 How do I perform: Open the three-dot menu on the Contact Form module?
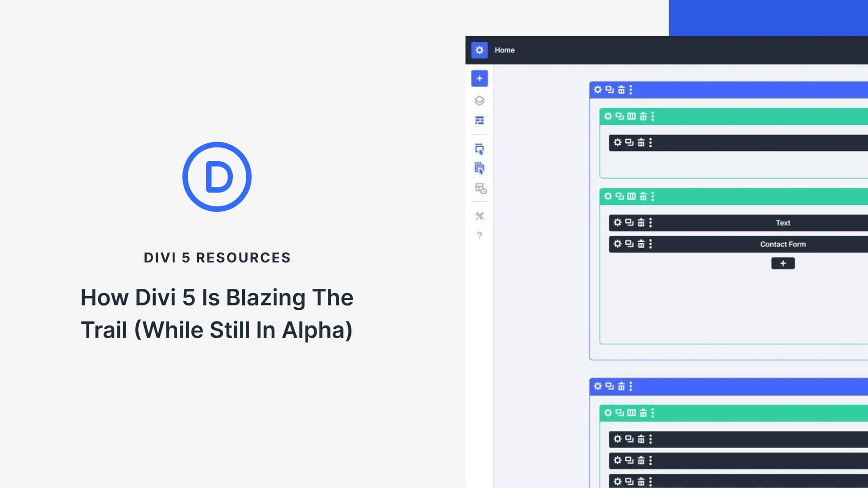650,244
